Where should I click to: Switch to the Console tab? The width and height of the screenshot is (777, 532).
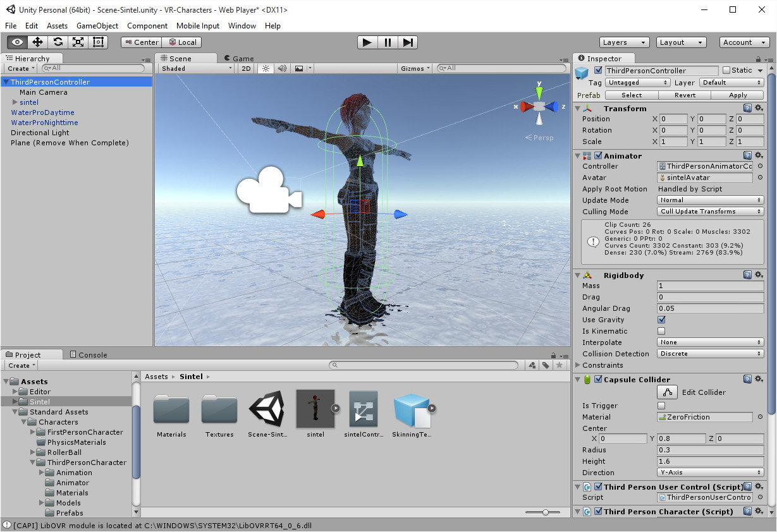tap(89, 354)
